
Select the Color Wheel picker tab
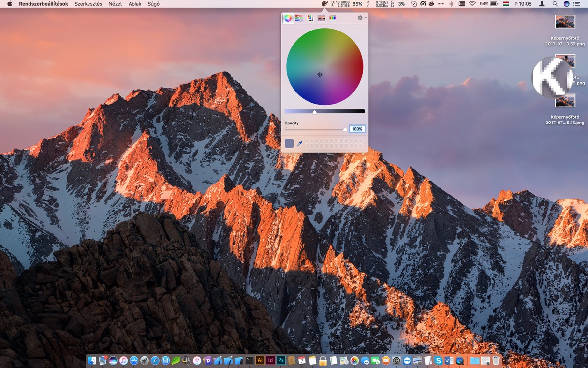288,18
